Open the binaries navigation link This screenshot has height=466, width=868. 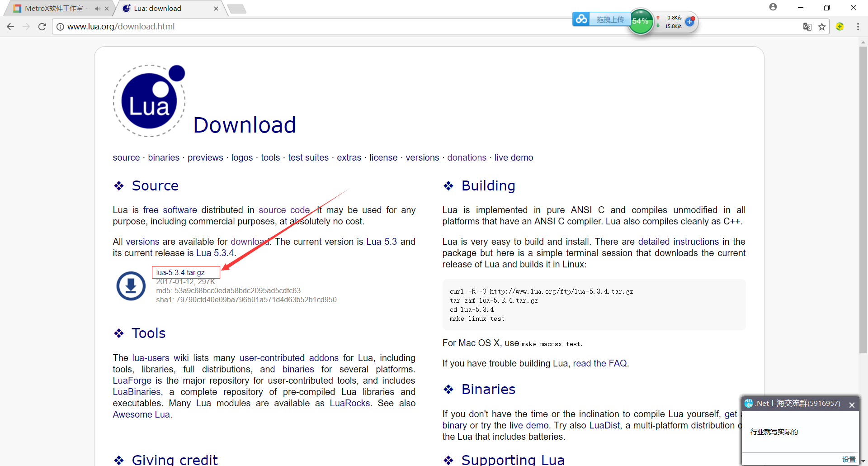coord(164,157)
